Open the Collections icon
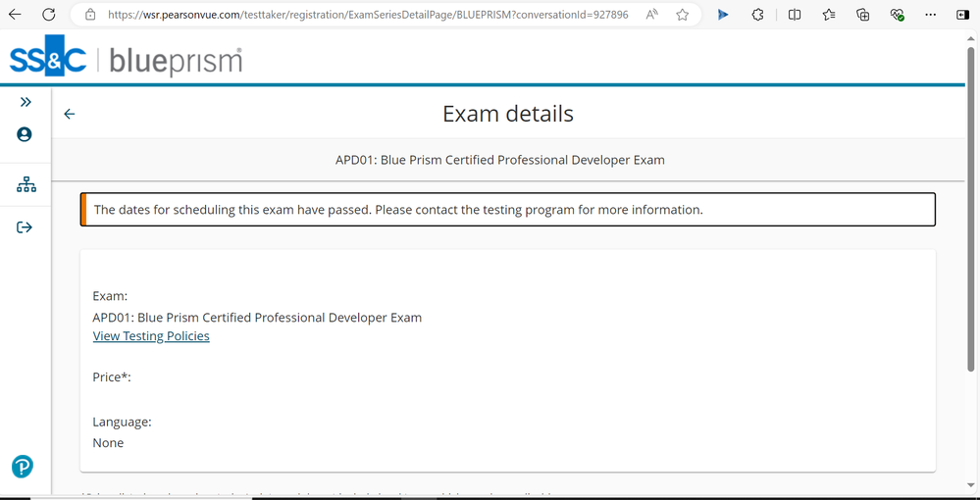Screen dimensions: 980x500 click(863, 15)
